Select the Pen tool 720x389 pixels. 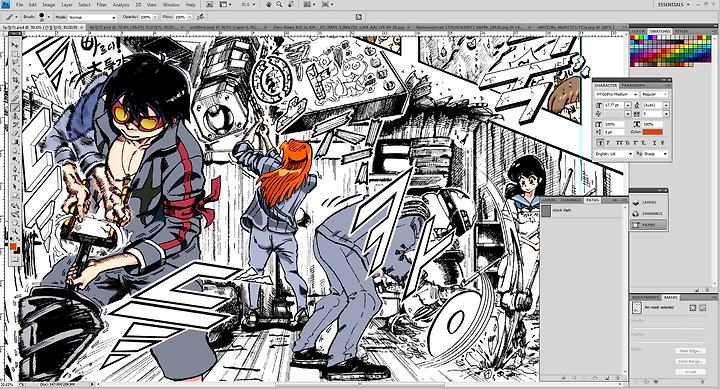coord(15,169)
